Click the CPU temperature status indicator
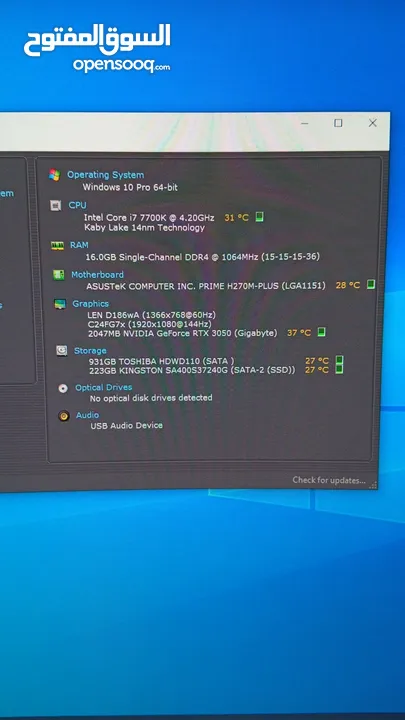 pyautogui.click(x=259, y=217)
